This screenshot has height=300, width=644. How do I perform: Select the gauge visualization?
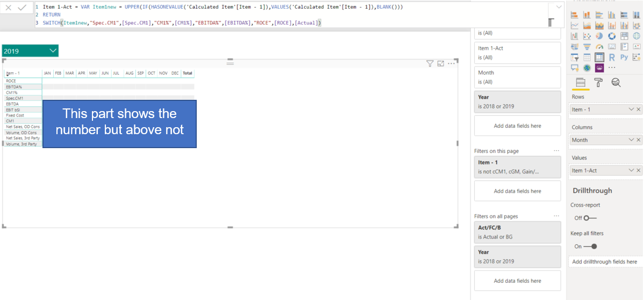(x=599, y=46)
